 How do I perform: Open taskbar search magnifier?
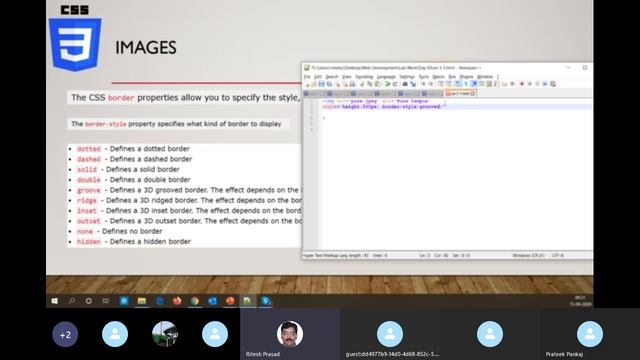pyautogui.click(x=72, y=301)
